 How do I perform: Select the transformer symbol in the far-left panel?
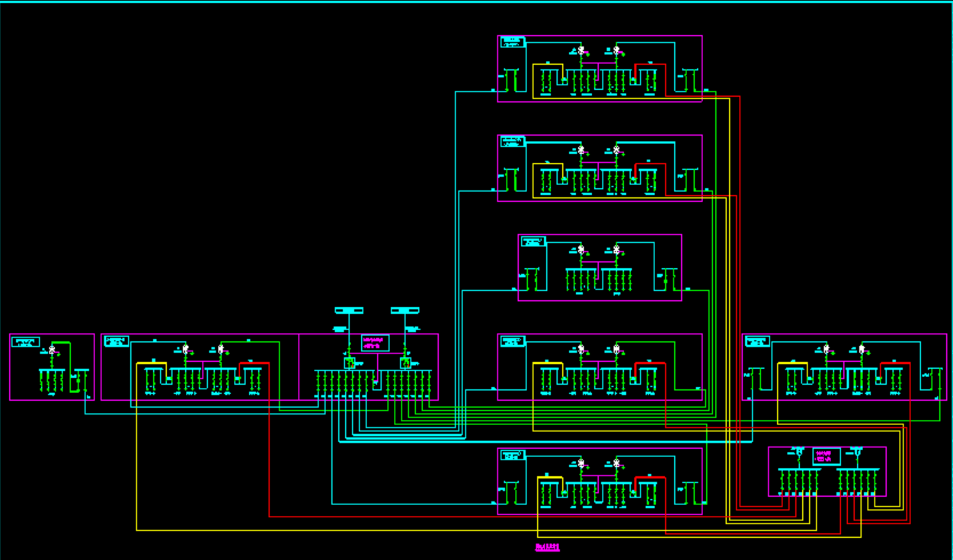[52, 350]
